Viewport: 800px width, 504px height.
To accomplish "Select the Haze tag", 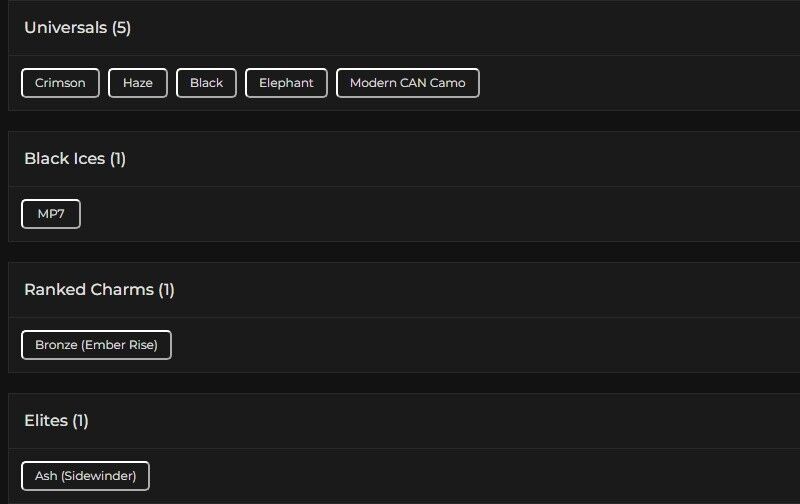I will tap(138, 83).
